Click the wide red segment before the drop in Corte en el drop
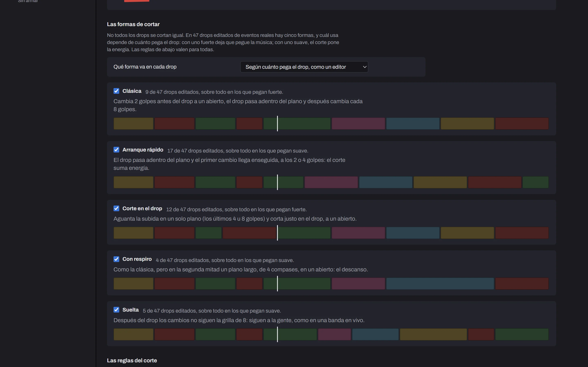 tap(249, 233)
